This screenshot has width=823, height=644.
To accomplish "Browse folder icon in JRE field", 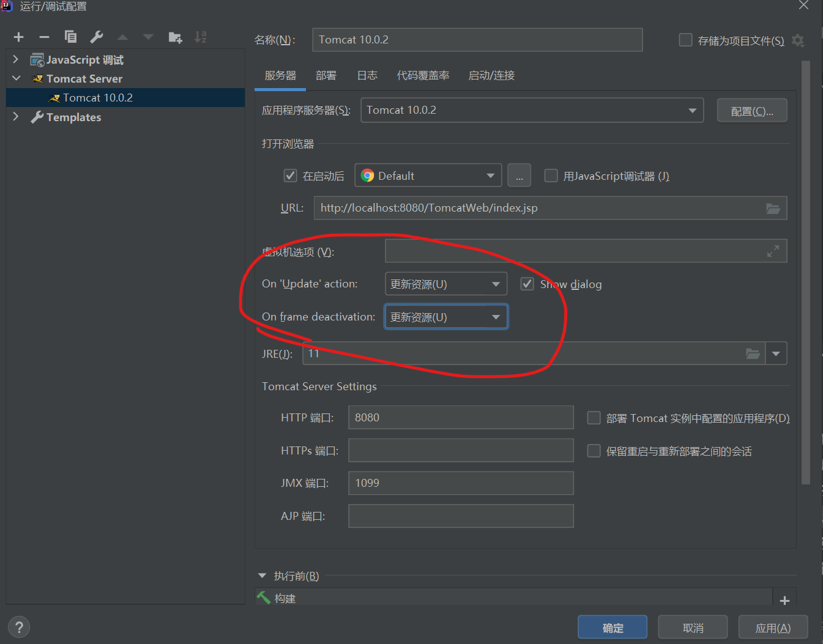I will click(x=753, y=353).
